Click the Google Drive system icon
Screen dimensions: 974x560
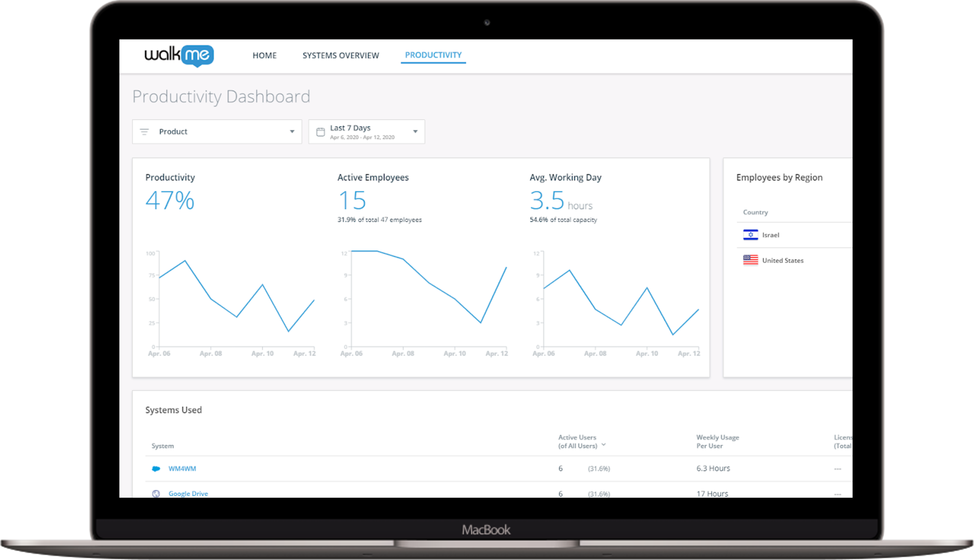[156, 493]
